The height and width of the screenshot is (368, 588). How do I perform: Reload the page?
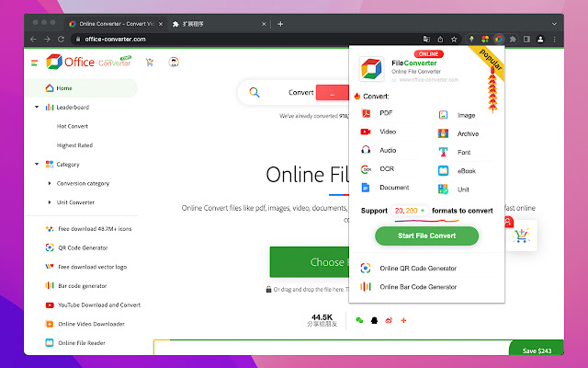point(61,39)
